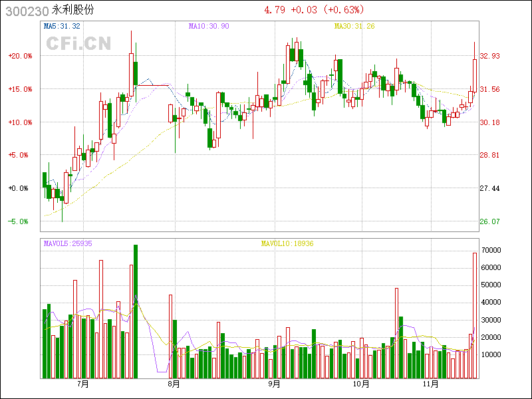Click the -5.0% percentage axis label
The image size is (532, 399).
click(x=20, y=221)
